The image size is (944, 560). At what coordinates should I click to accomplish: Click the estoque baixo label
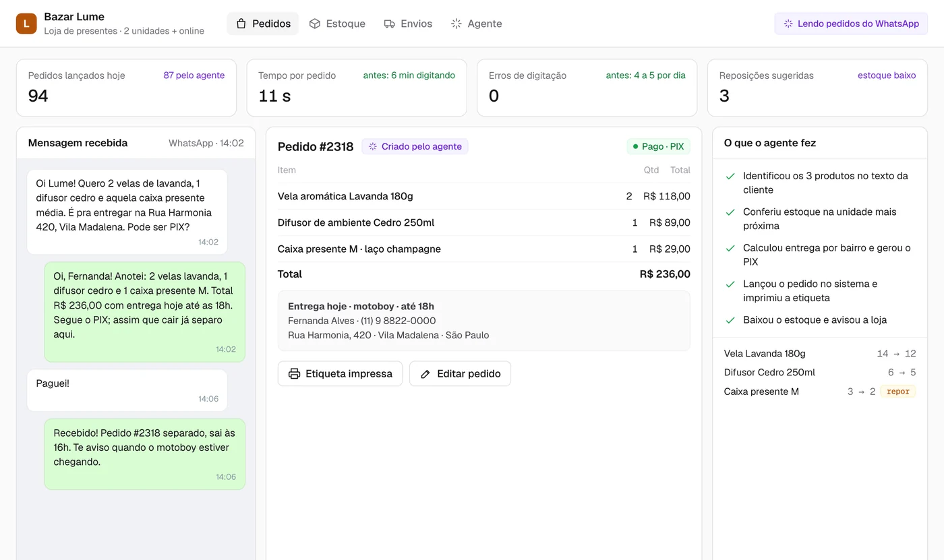[887, 75]
